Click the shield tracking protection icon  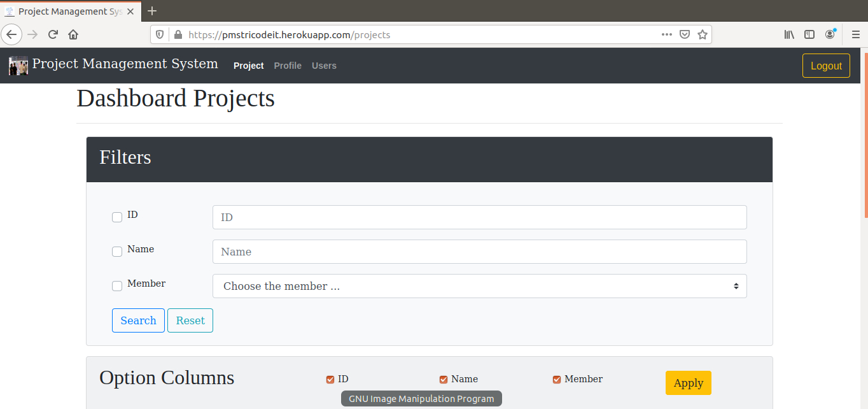coord(159,34)
